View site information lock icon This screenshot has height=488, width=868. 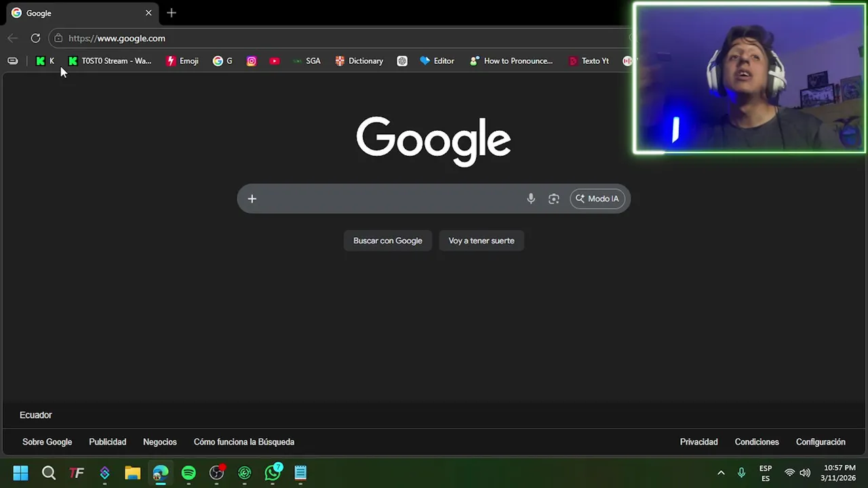58,39
